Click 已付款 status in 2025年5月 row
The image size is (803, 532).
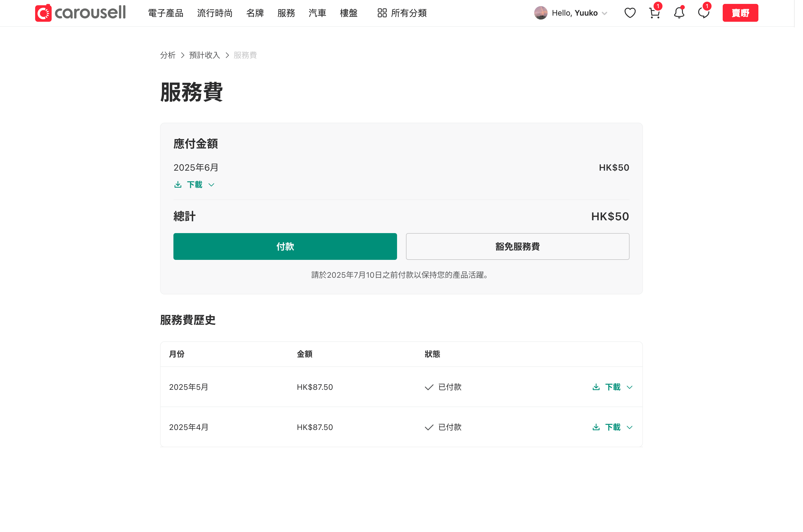click(x=443, y=387)
